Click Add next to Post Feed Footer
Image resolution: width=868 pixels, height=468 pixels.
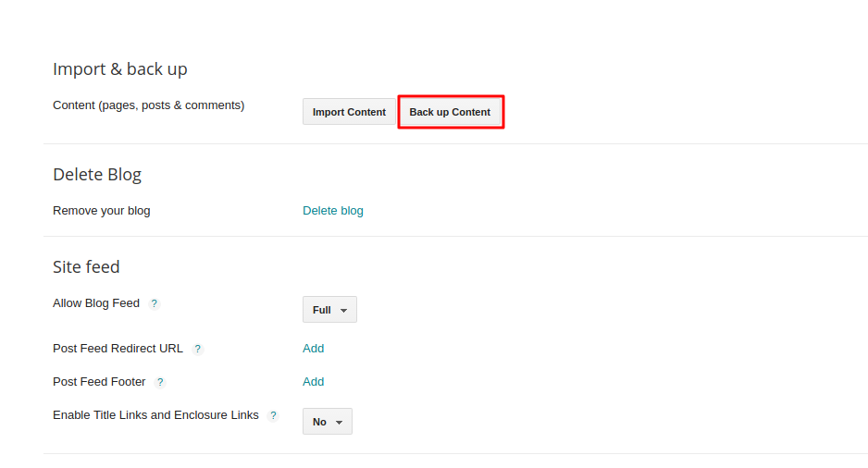pyautogui.click(x=313, y=382)
